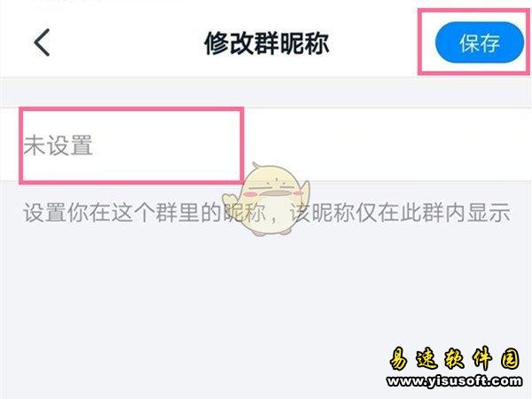Click the 保 character on the save button

click(x=469, y=43)
